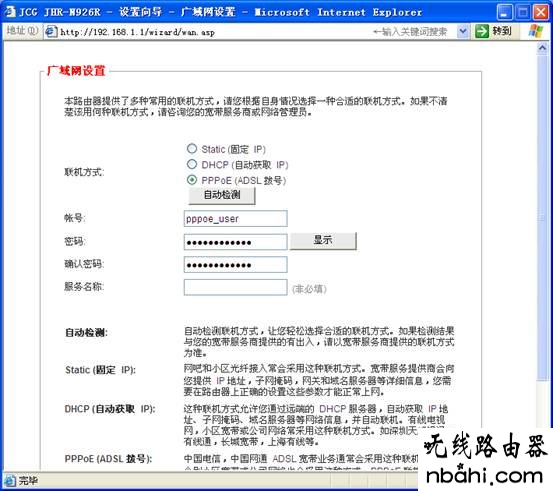Click the 密码 password field
Viewport: 553px width, 491px height.
(235, 242)
